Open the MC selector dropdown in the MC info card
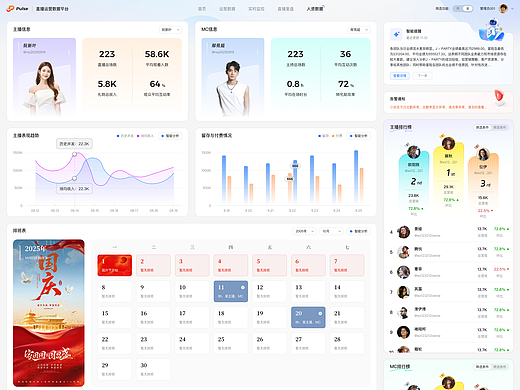Image resolution: width=520 pixels, height=390 pixels. click(x=359, y=30)
